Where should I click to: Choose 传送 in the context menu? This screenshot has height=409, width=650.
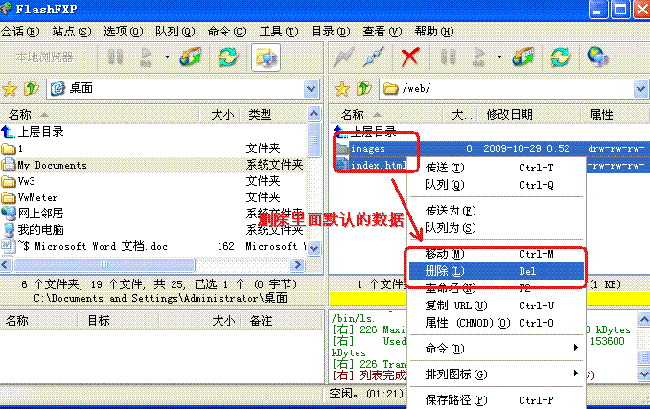[496, 167]
